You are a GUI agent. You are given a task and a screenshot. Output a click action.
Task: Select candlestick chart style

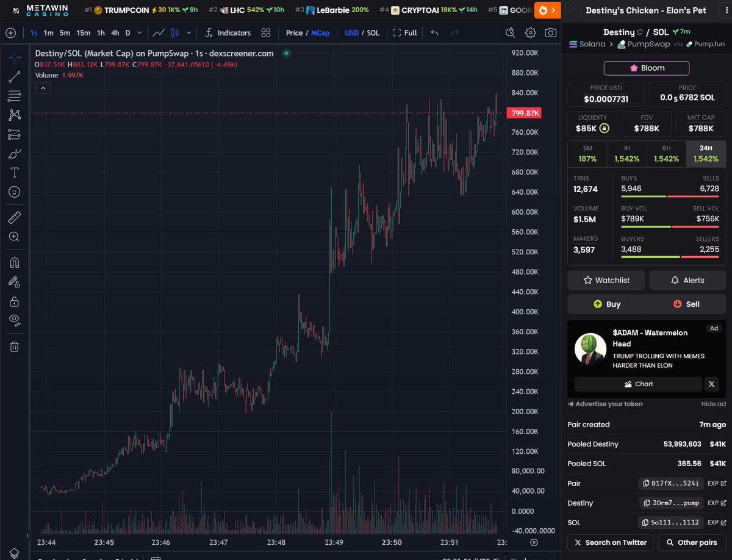click(176, 33)
